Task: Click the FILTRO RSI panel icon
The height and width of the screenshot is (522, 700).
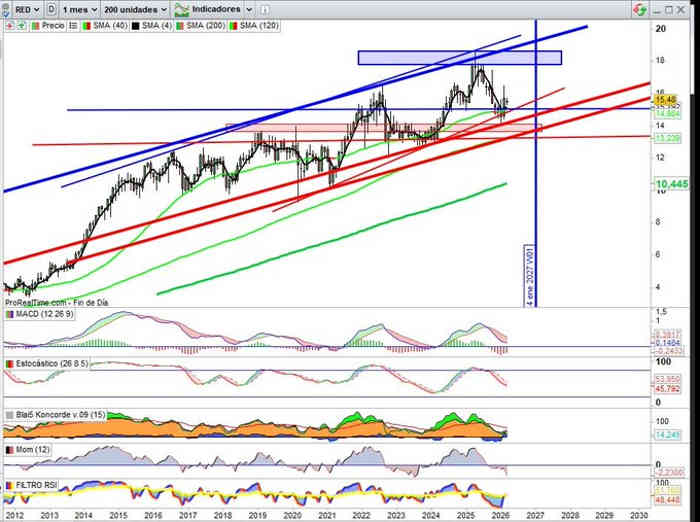Action: [x=9, y=485]
